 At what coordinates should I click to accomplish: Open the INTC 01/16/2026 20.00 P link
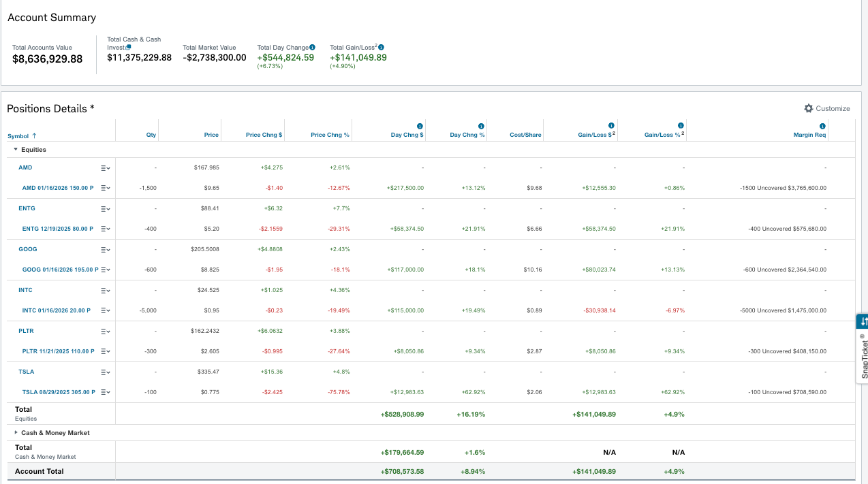57,310
